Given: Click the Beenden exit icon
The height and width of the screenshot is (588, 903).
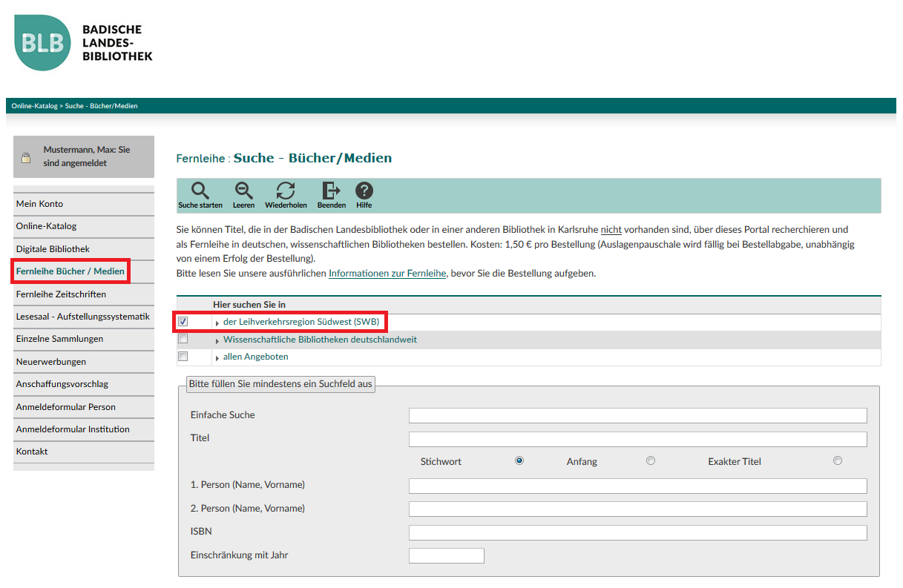Looking at the screenshot, I should [x=332, y=191].
